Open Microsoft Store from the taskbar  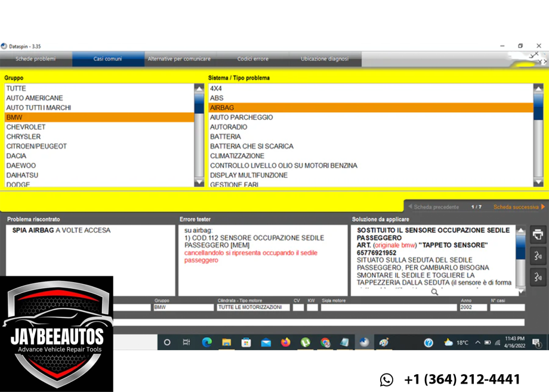coord(246,342)
